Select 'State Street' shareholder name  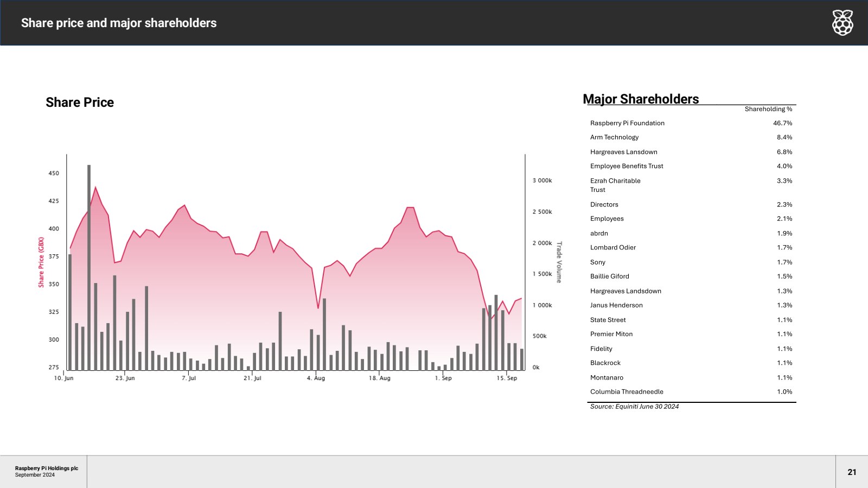coord(608,320)
